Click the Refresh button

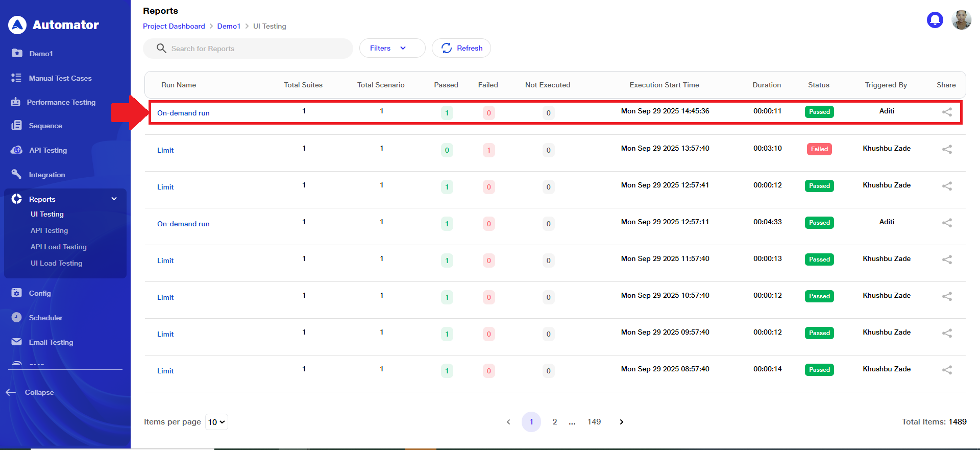pyautogui.click(x=461, y=48)
